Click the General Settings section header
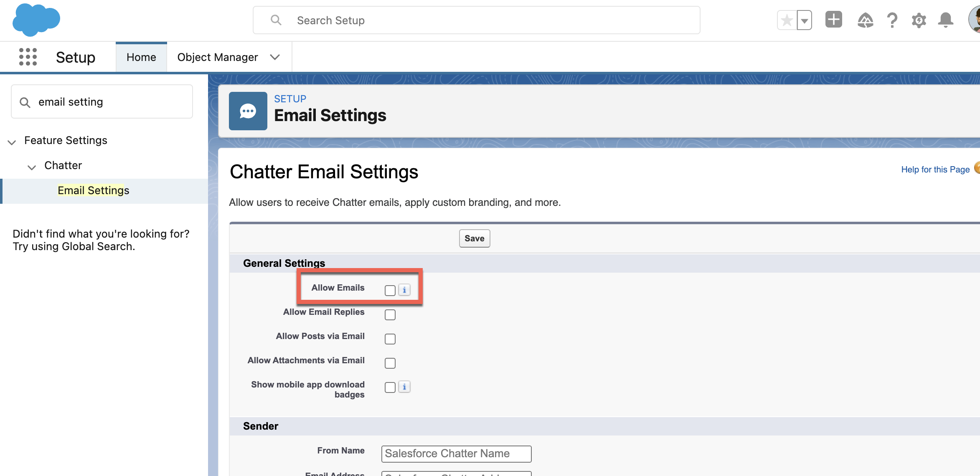 (x=284, y=263)
